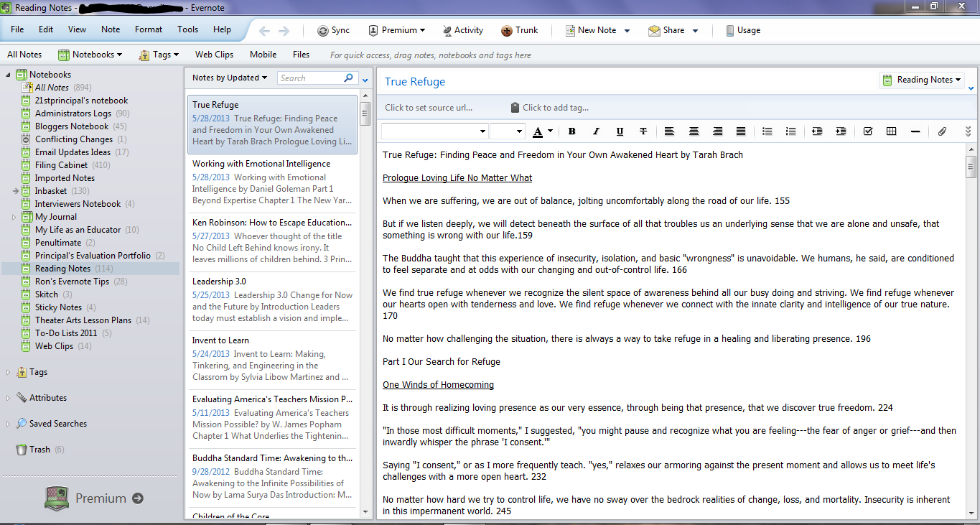Insert a numbered list

[791, 131]
